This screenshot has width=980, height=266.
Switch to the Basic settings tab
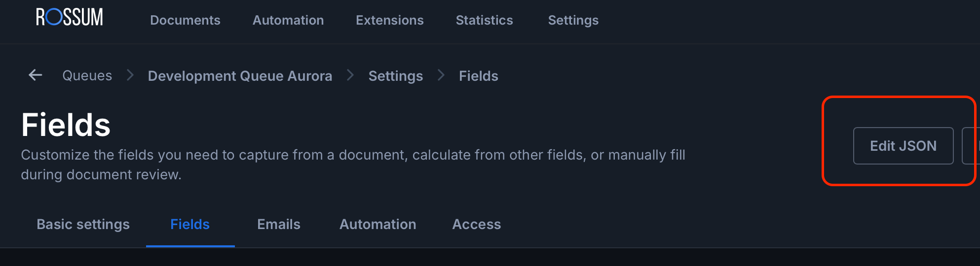coord(83,225)
